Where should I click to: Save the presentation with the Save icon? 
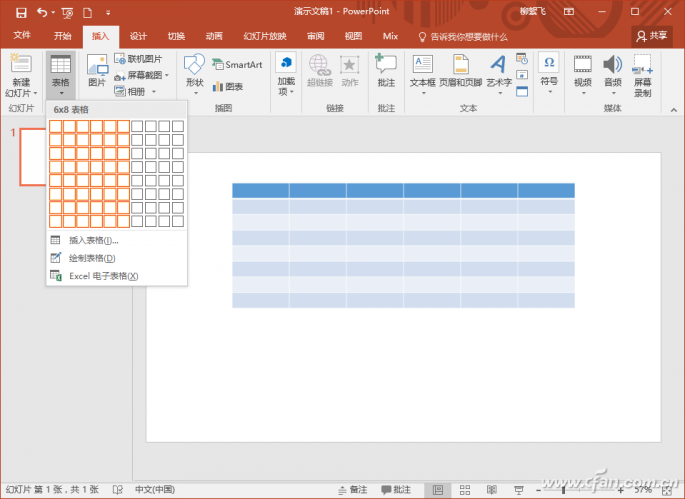point(21,13)
